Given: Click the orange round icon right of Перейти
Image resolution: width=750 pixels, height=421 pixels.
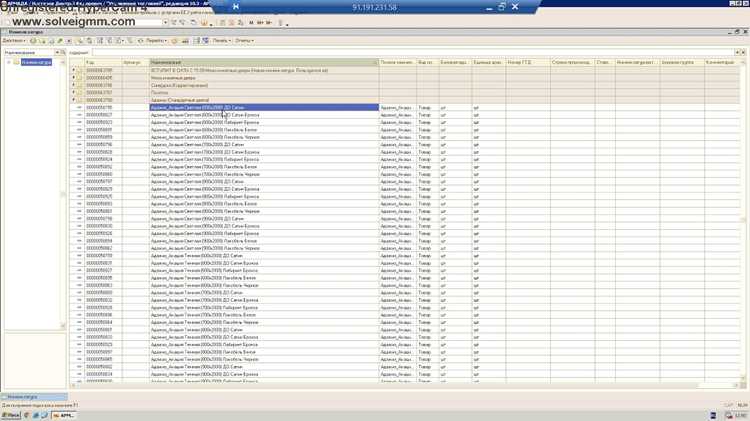Looking at the screenshot, I should [x=174, y=41].
